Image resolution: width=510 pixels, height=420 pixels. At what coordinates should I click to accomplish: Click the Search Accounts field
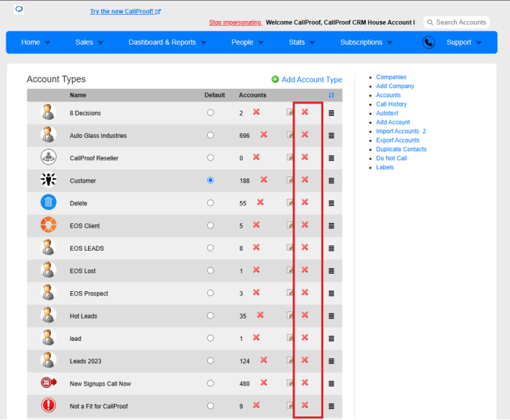tap(456, 22)
